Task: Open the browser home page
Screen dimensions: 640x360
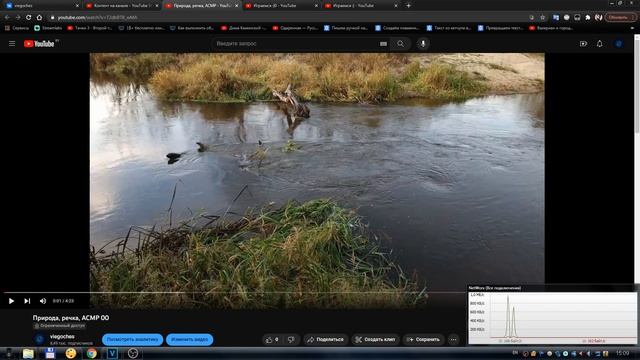Action: [x=39, y=18]
